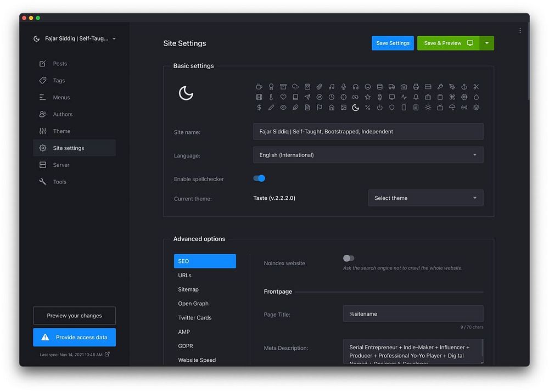
Task: Pick the eye site icon
Action: [283, 108]
